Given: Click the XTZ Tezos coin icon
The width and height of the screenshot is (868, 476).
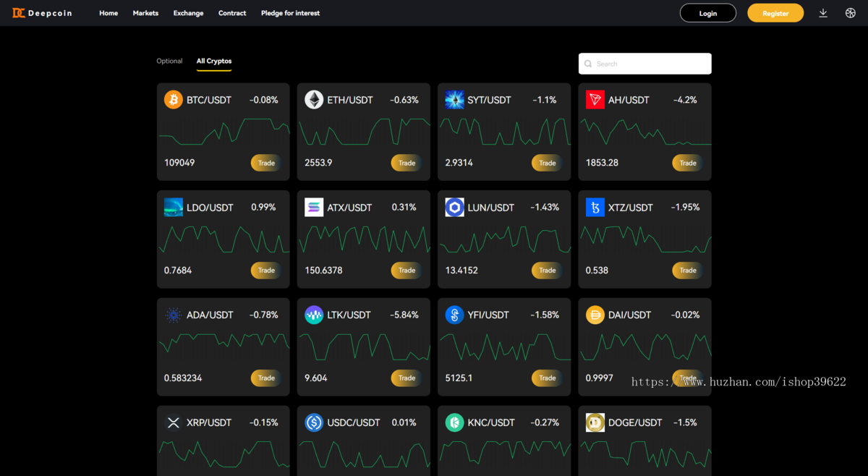Looking at the screenshot, I should click(x=595, y=208).
